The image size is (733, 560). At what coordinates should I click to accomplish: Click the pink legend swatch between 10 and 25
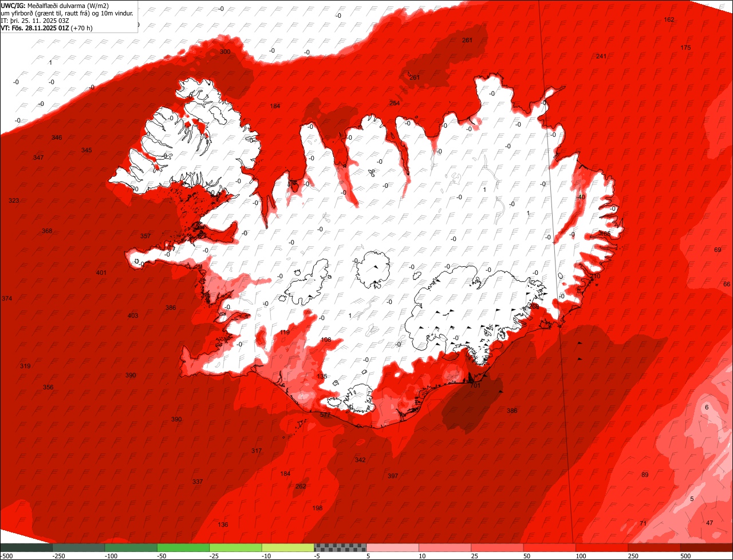[445, 547]
